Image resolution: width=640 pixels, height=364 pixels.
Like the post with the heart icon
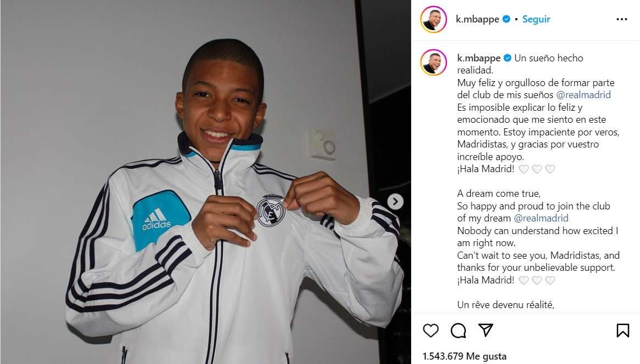tap(431, 331)
